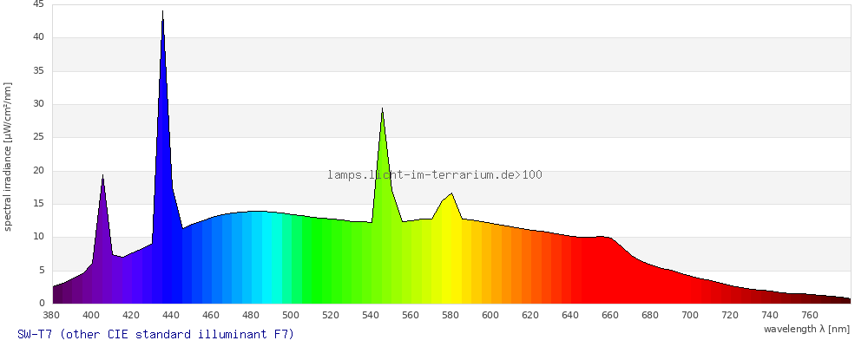This screenshot has height=347, width=868.
Task: Click the x-axis value 560
Action: [x=411, y=316]
